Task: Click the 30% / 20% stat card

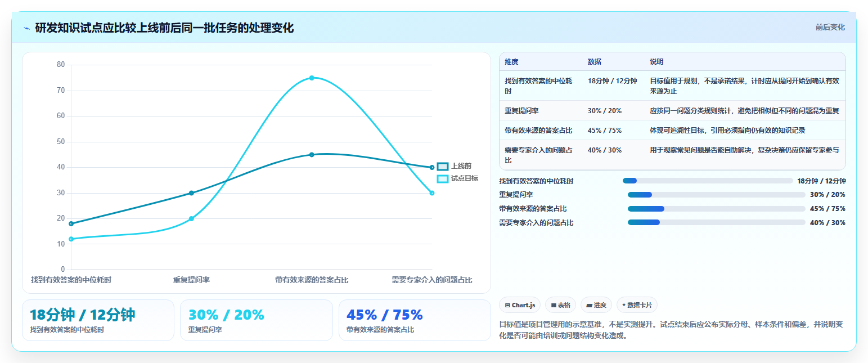Action: coord(257,320)
